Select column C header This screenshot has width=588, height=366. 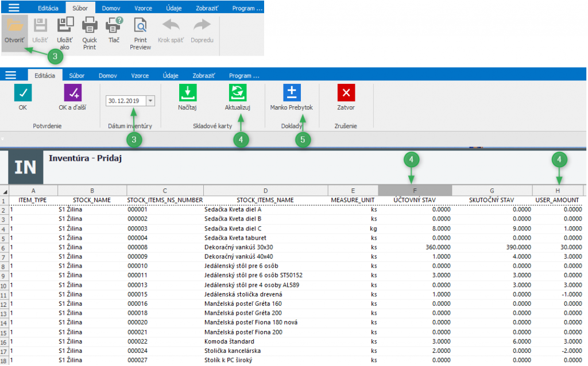(165, 190)
